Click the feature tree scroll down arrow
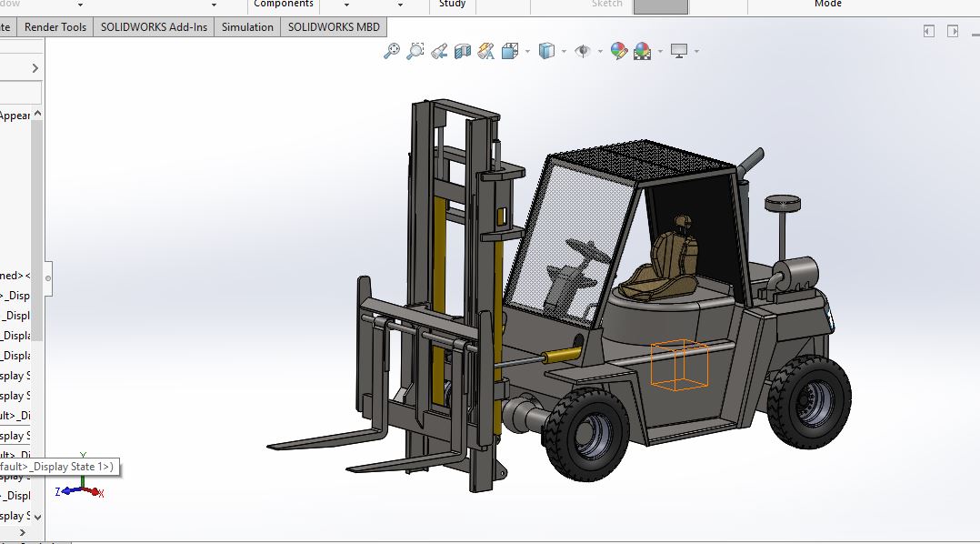 pyautogui.click(x=37, y=517)
